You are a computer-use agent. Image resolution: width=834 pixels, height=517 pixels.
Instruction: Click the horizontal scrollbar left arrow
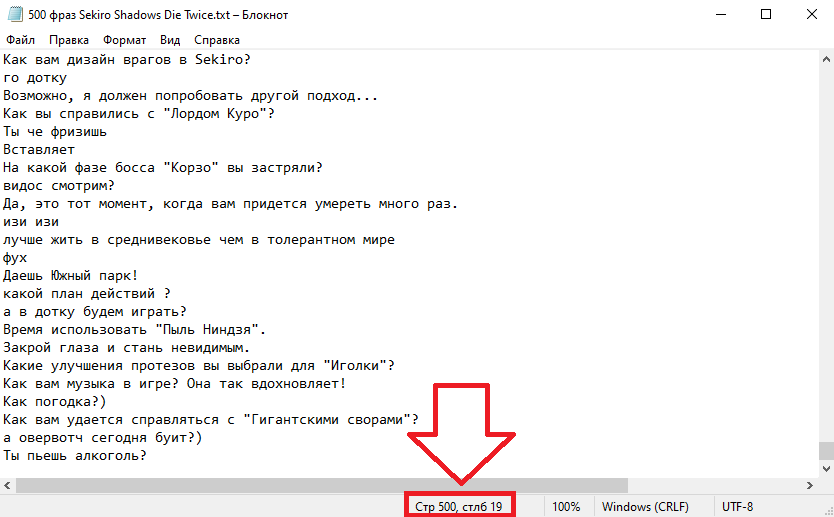point(7,485)
